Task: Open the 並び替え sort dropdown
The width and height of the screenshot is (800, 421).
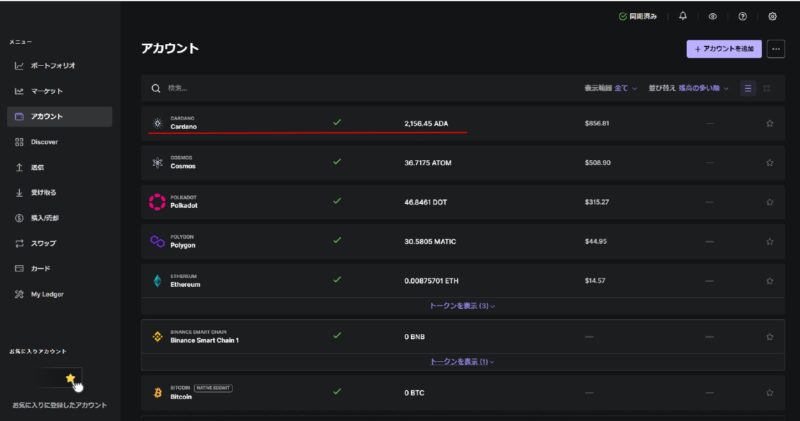Action: [688, 88]
